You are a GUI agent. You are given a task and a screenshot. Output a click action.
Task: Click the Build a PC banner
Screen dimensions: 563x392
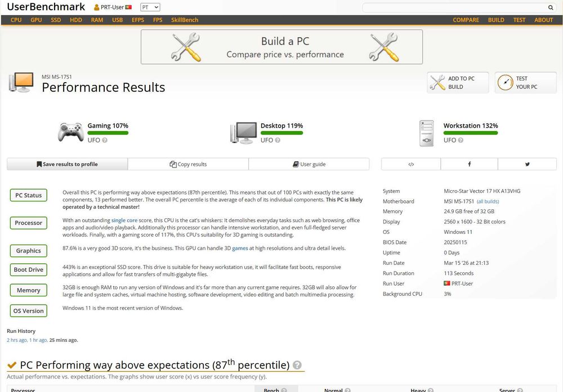coord(282,47)
